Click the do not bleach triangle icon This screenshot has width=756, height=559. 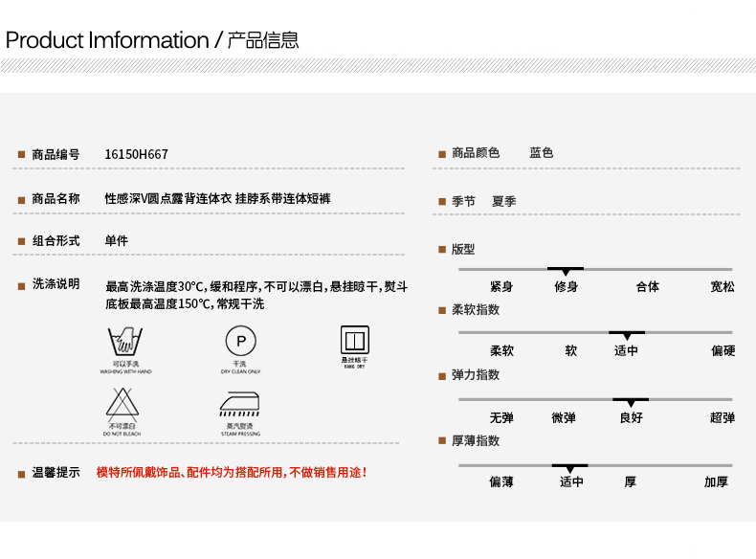tap(122, 403)
